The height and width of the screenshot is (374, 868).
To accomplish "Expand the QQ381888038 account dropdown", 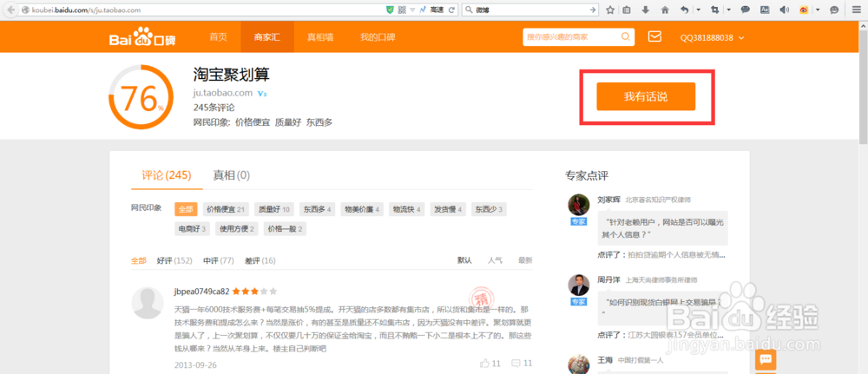I will click(x=741, y=37).
